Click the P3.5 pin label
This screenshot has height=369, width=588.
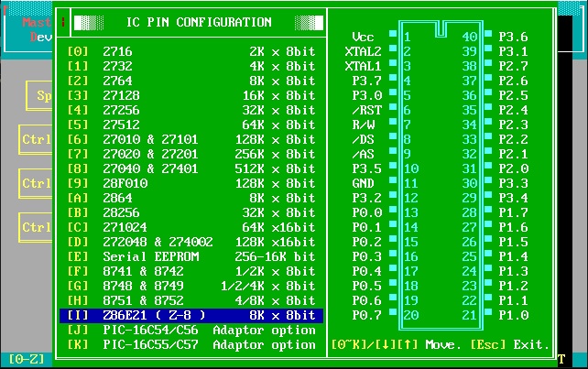coord(366,168)
